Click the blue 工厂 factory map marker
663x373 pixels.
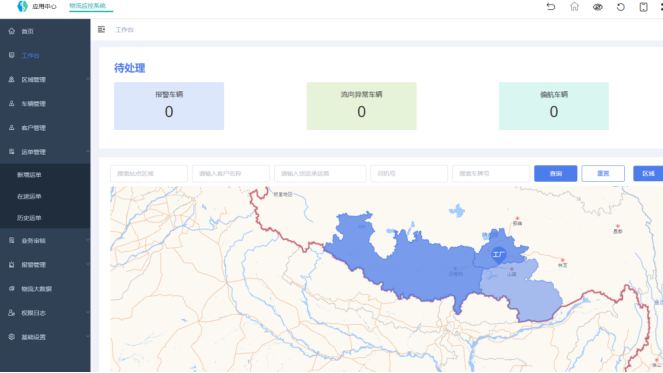499,255
